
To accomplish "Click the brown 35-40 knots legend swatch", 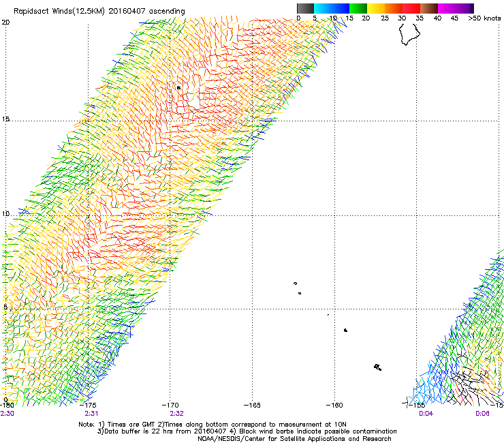I will pyautogui.click(x=429, y=8).
